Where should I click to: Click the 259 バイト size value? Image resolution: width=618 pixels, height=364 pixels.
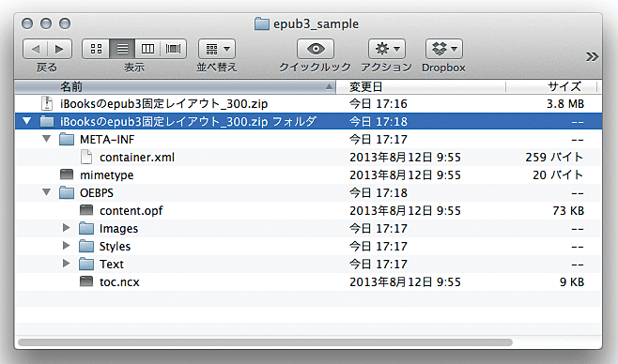pos(554,158)
